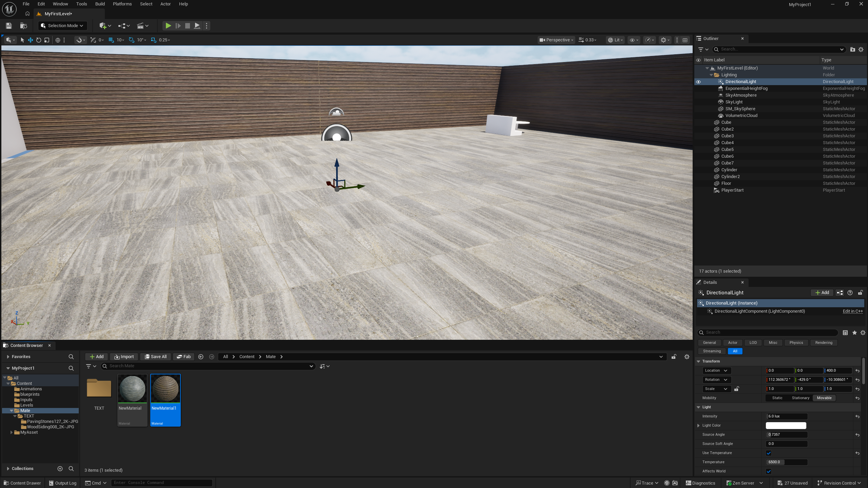Click the Translate move tool icon
868x488 pixels.
pyautogui.click(x=31, y=40)
